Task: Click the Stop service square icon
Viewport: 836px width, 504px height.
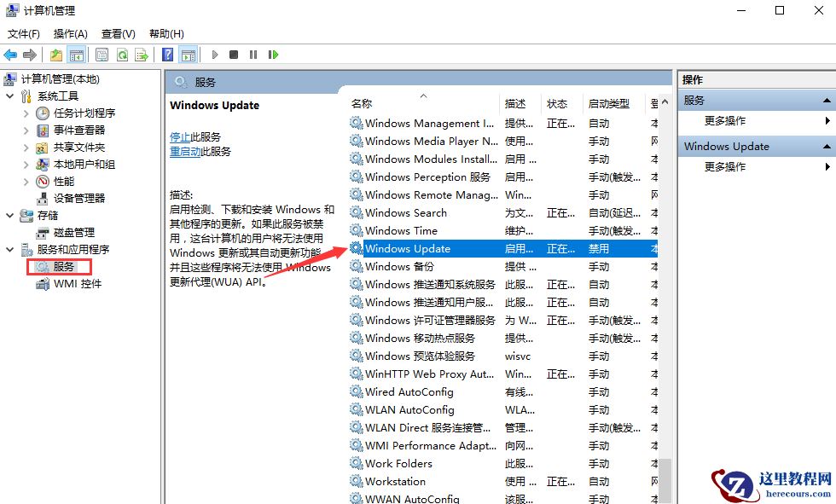Action: (234, 54)
